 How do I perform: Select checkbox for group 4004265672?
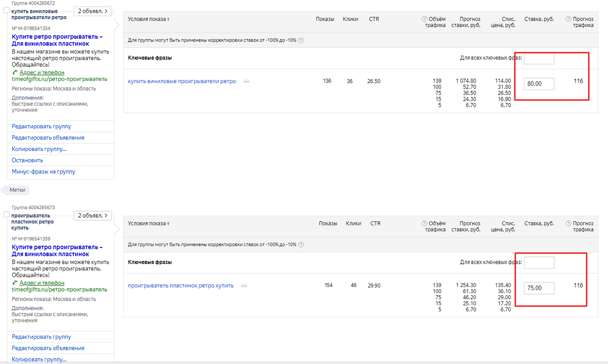[7, 10]
